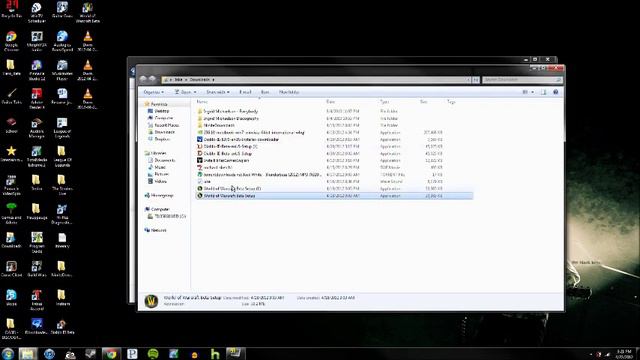Click the E-mail toolbar button
640x360 pixels.
[245, 92]
